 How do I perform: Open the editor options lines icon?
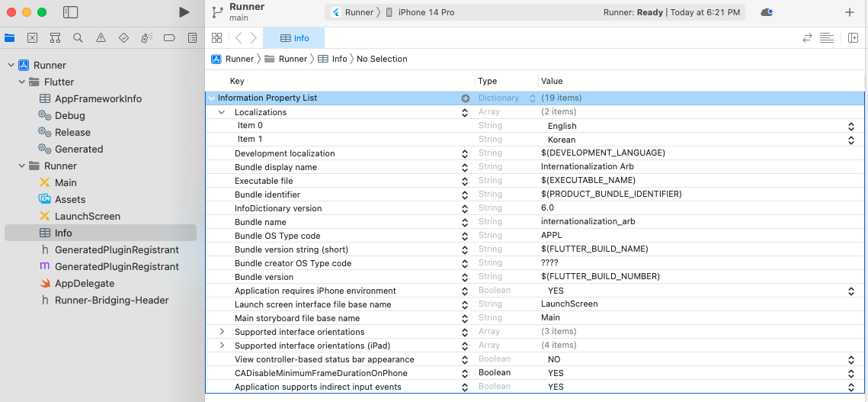click(827, 37)
